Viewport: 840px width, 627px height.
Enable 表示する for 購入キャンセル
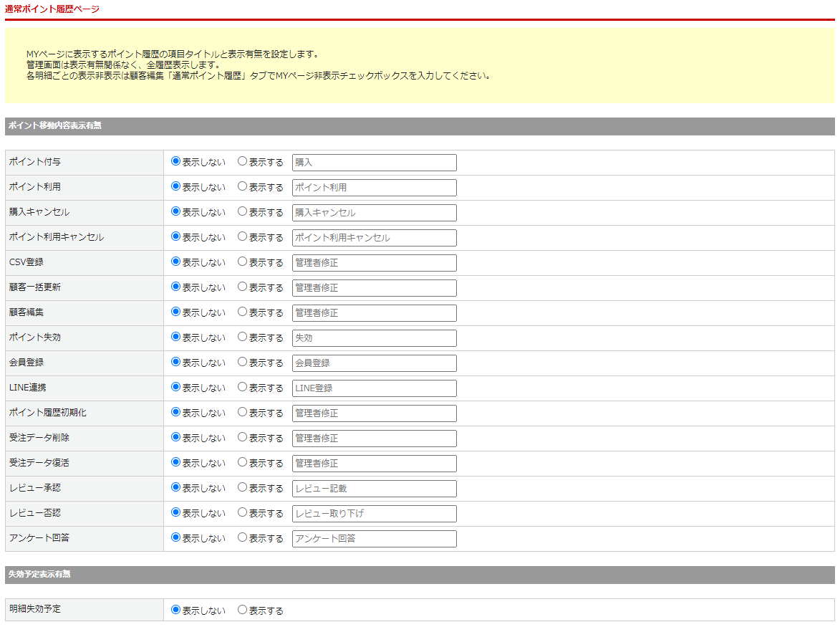(x=242, y=212)
